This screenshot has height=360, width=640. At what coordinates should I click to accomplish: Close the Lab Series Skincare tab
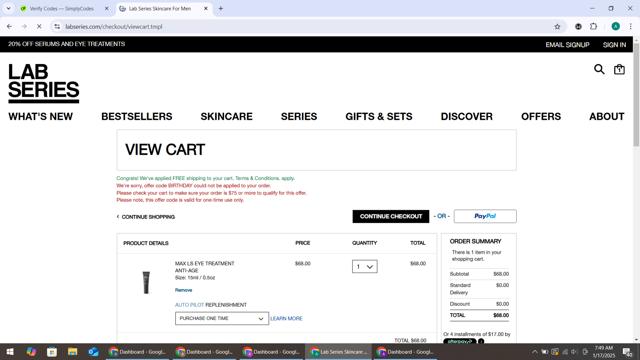206,9
